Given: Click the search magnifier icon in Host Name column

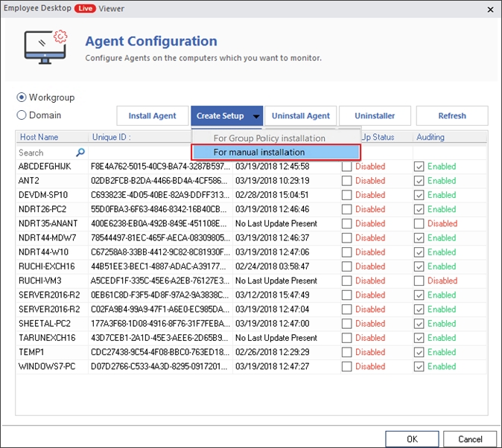Looking at the screenshot, I should pyautogui.click(x=80, y=153).
